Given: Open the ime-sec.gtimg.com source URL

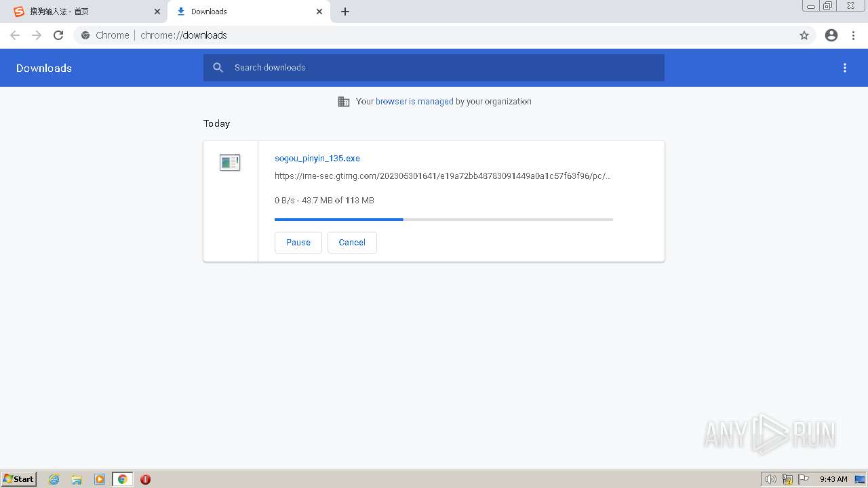Looking at the screenshot, I should [x=443, y=176].
